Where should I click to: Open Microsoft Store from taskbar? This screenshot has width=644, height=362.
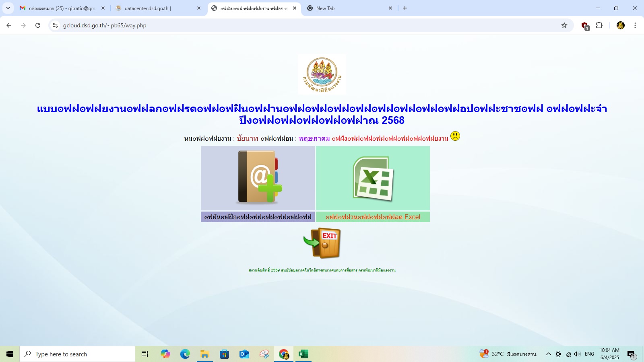click(x=225, y=354)
